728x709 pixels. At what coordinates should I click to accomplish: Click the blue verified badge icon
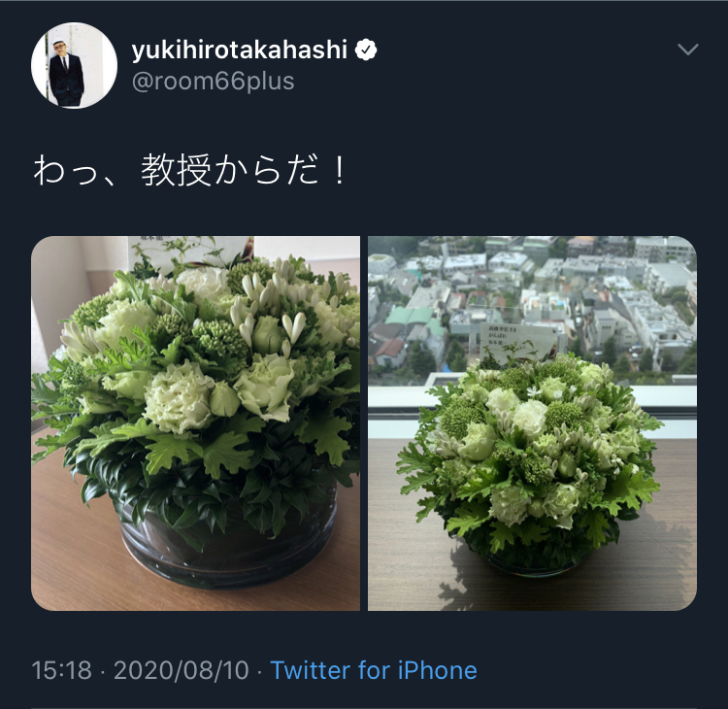pos(366,50)
